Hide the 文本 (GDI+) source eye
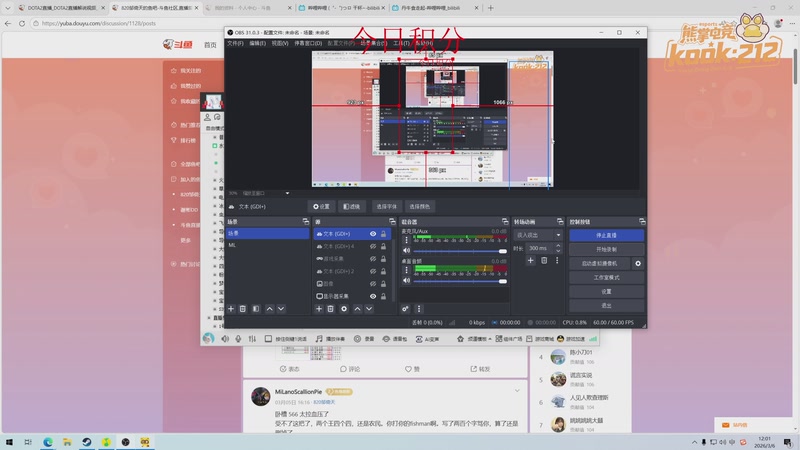The height and width of the screenshot is (450, 800). click(373, 234)
